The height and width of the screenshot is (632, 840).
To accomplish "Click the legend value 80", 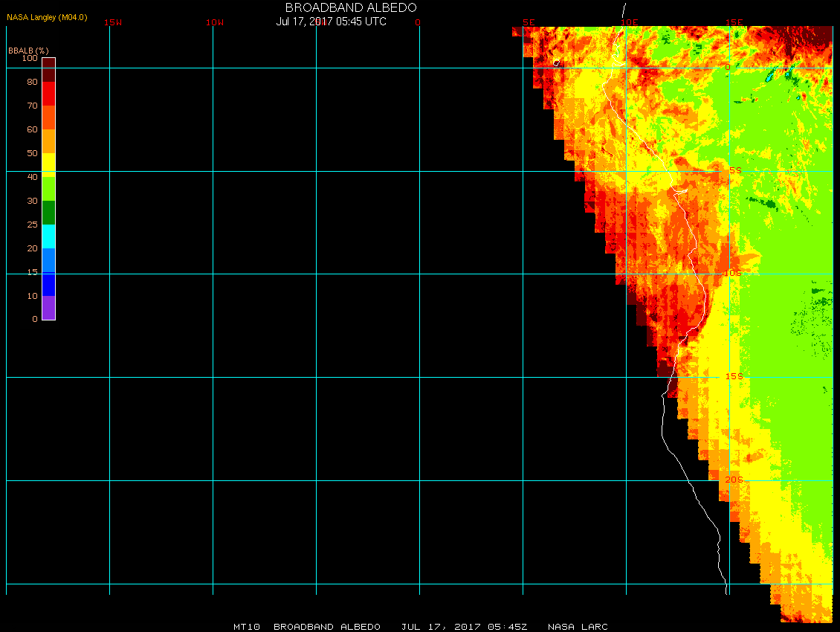I will tap(33, 82).
